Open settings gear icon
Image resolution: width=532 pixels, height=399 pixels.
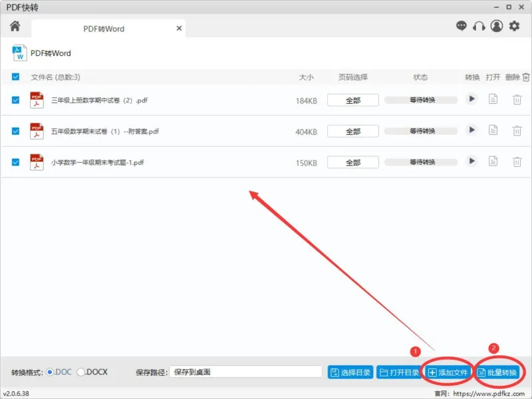point(514,26)
